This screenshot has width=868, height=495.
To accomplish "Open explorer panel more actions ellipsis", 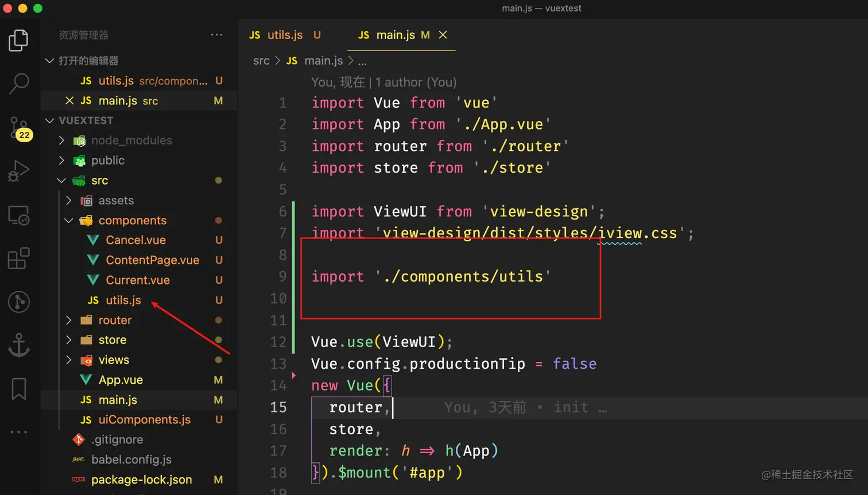I will click(216, 35).
